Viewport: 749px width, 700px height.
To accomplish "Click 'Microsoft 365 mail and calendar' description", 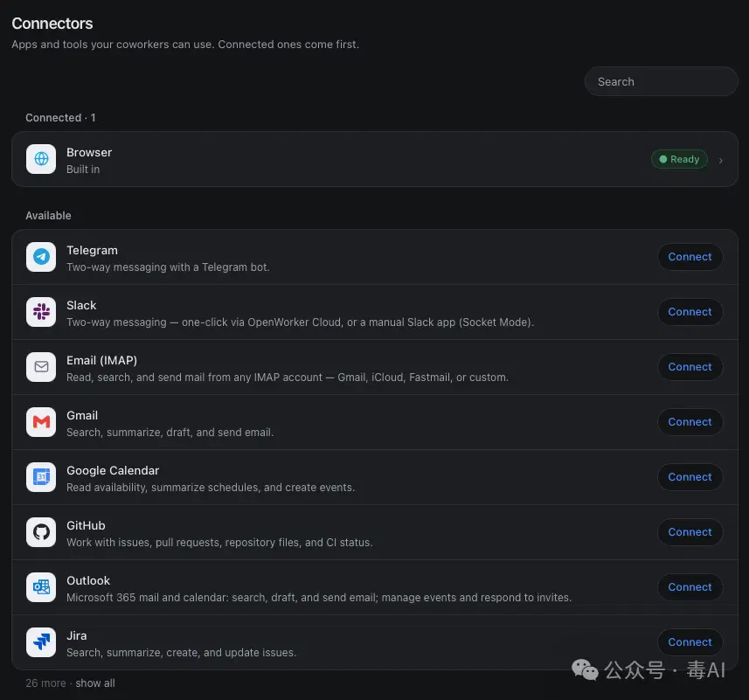I will 319,598.
